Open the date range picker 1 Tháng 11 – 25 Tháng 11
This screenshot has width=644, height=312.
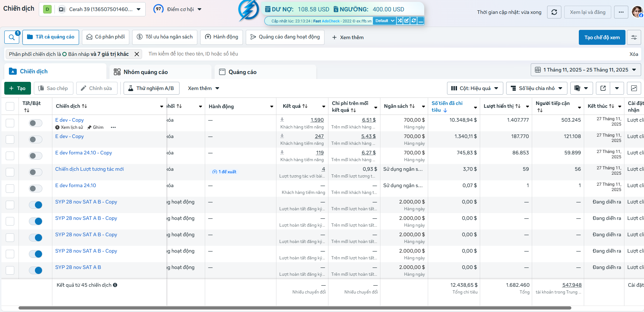click(x=586, y=70)
